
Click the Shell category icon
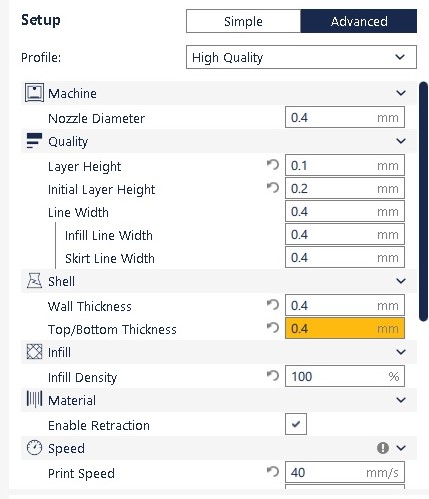click(x=34, y=280)
